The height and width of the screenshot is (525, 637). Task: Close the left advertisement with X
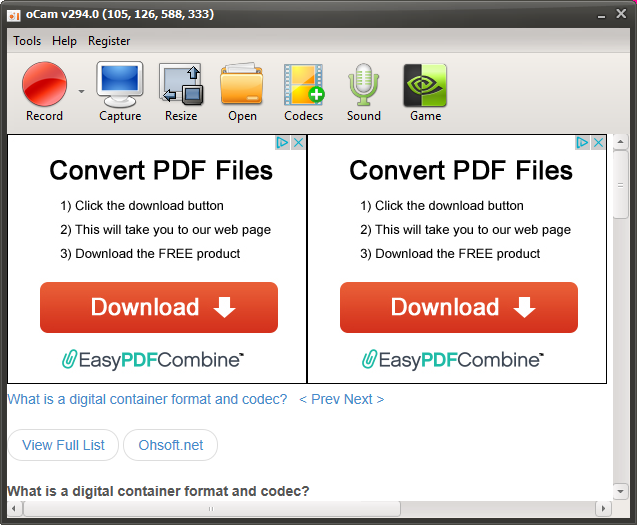click(298, 143)
